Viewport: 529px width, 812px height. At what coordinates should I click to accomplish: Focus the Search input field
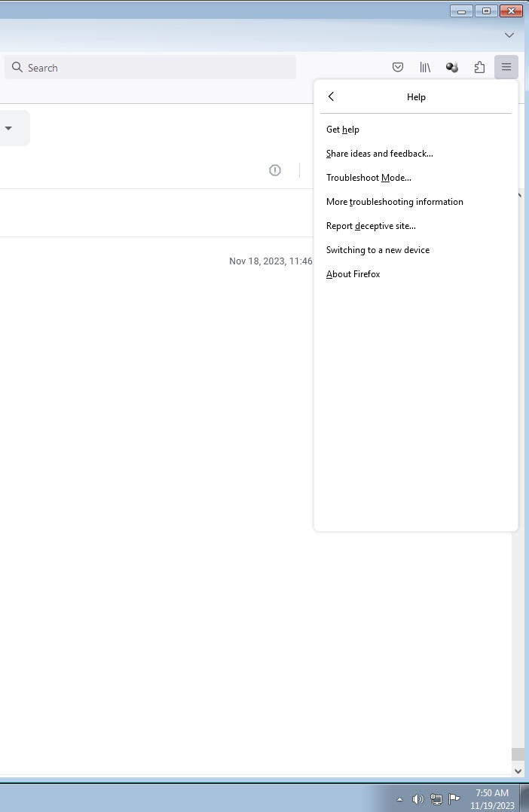150,67
